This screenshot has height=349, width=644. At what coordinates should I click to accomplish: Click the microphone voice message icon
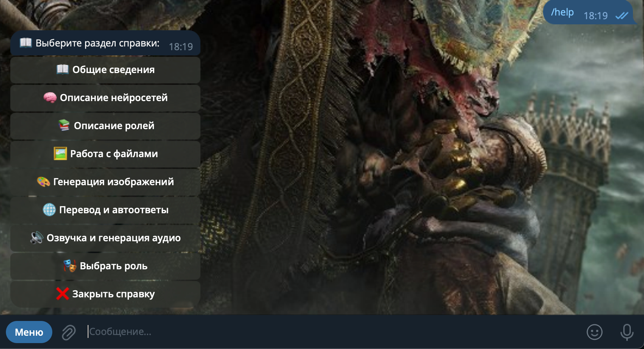tap(627, 332)
